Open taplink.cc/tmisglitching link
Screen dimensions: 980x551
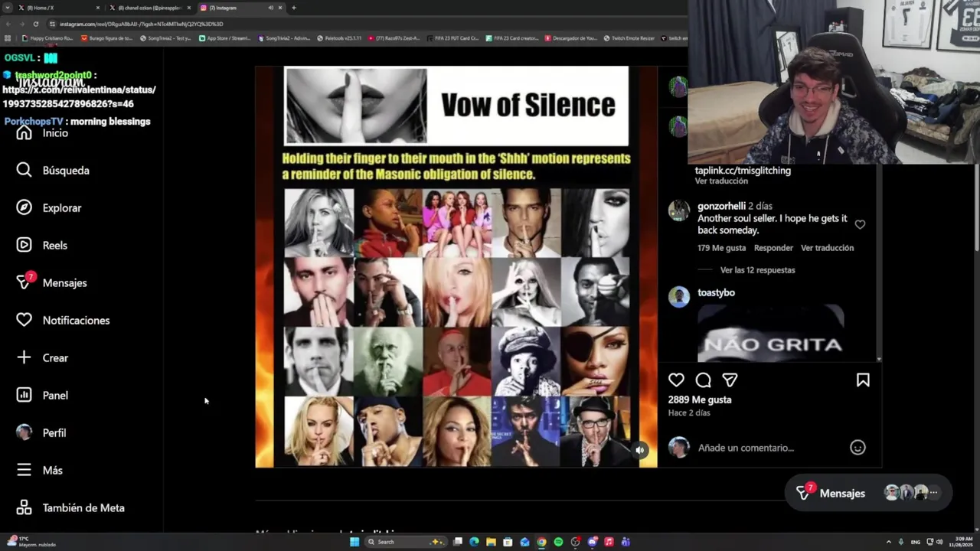coord(743,171)
